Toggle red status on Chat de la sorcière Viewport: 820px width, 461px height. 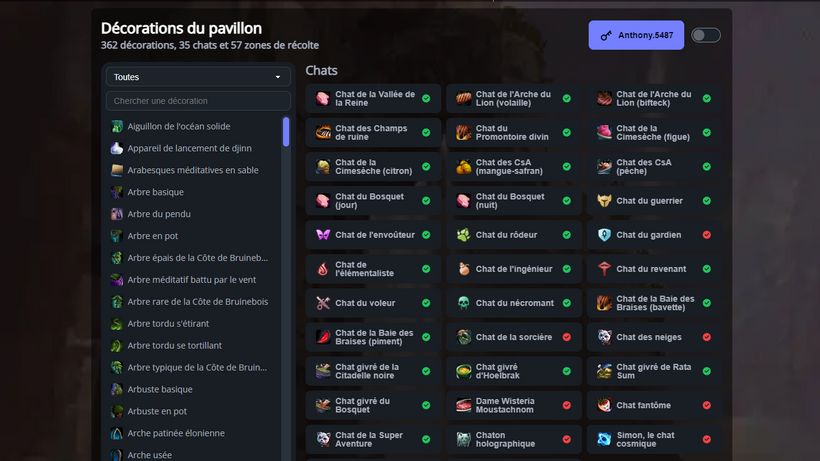pos(566,337)
